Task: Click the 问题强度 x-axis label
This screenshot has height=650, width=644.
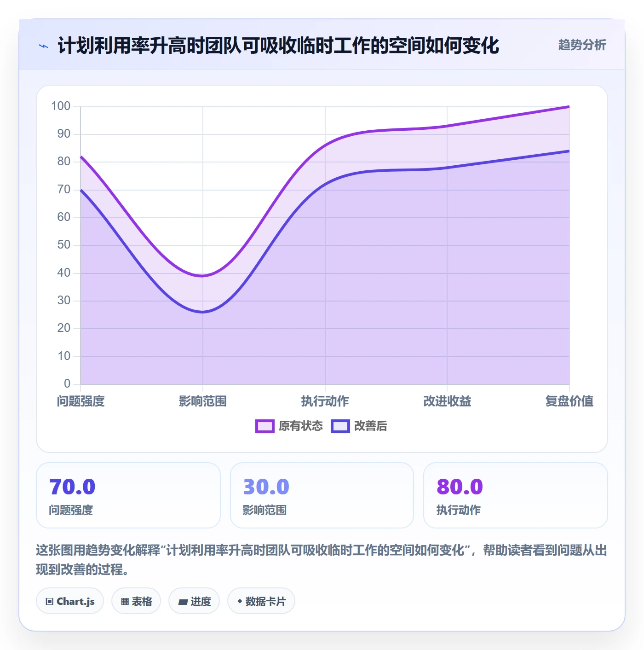Action: 81,401
